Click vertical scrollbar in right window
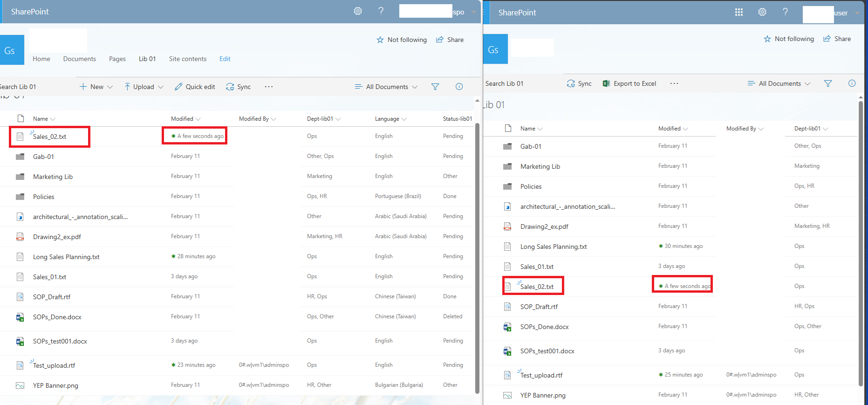This screenshot has width=868, height=405. [861, 243]
